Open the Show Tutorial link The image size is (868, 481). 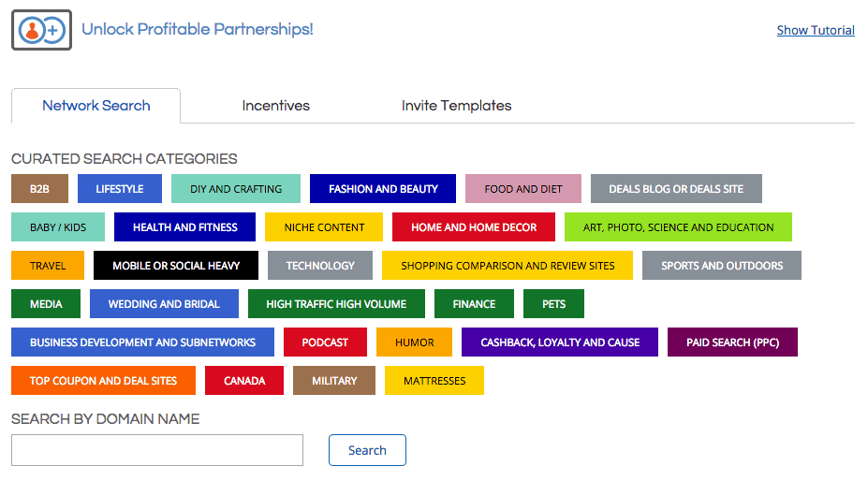816,30
